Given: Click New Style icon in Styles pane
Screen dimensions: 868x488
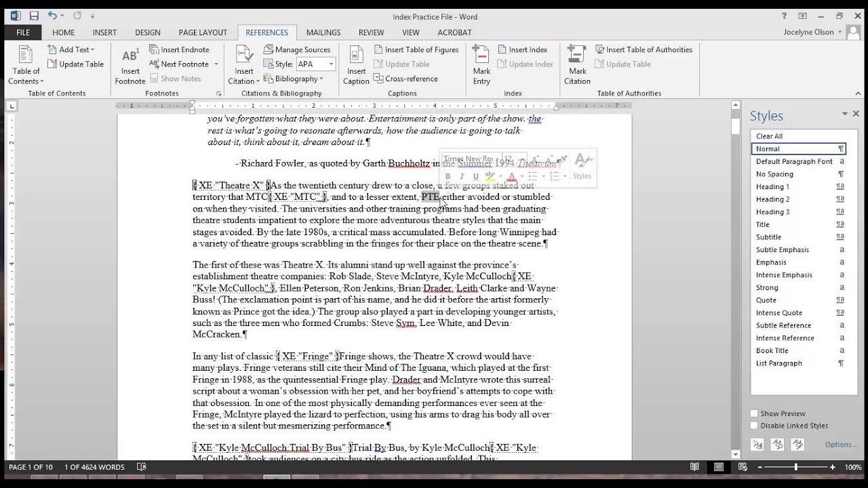Looking at the screenshot, I should point(757,445).
